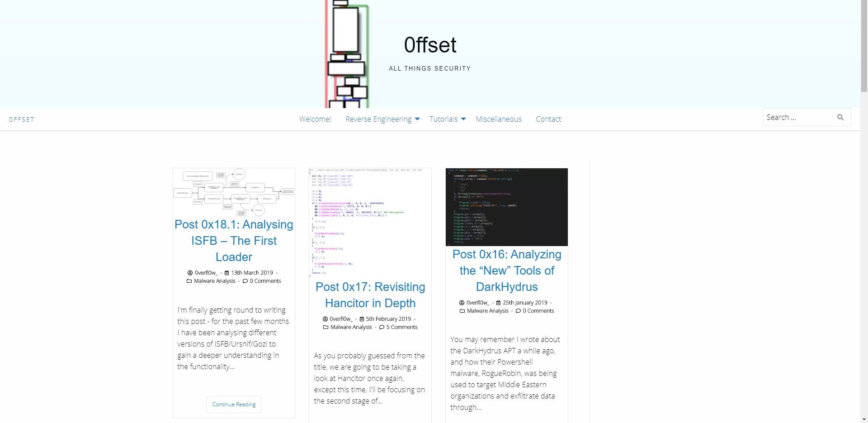
Task: Click the search magnifier icon
Action: [840, 117]
